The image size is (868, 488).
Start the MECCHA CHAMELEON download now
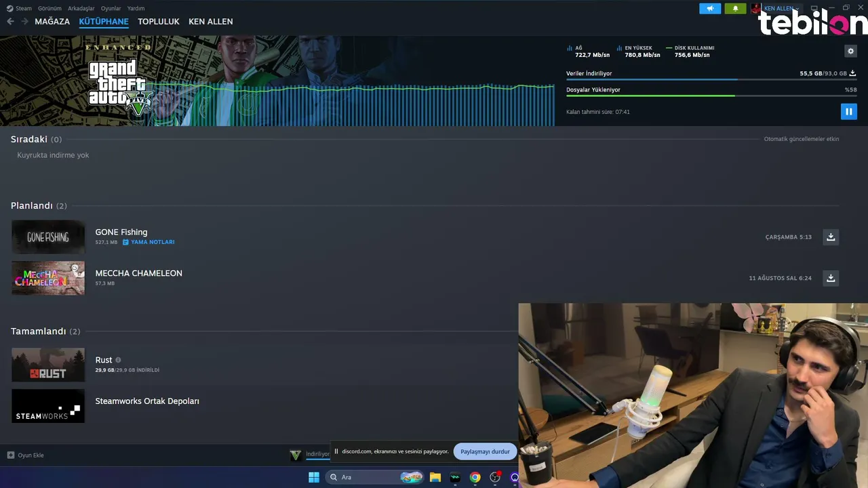tap(831, 278)
